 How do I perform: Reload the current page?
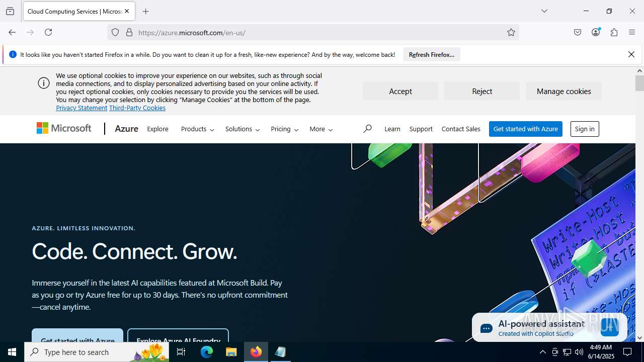pyautogui.click(x=48, y=32)
